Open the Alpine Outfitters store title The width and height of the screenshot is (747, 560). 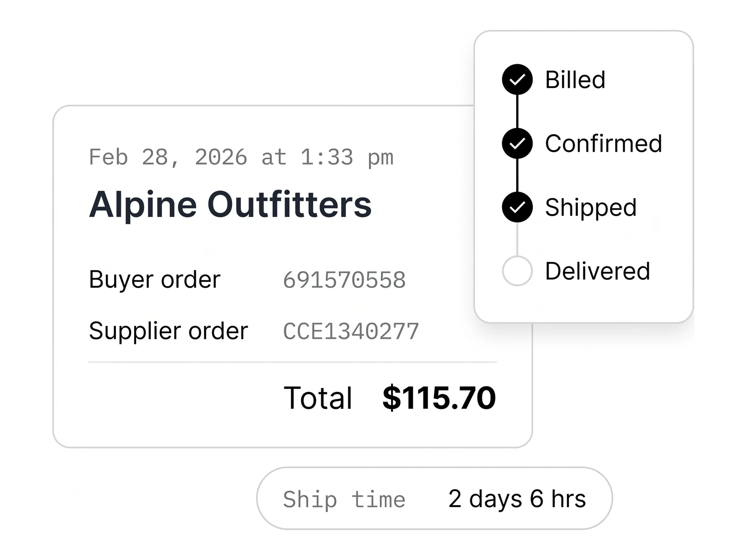tap(230, 205)
